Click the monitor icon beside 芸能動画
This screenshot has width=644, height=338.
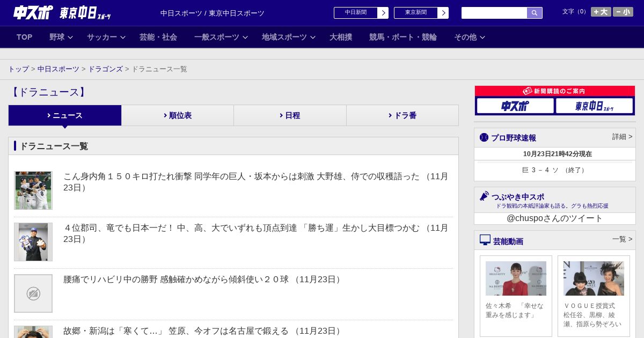coord(485,240)
